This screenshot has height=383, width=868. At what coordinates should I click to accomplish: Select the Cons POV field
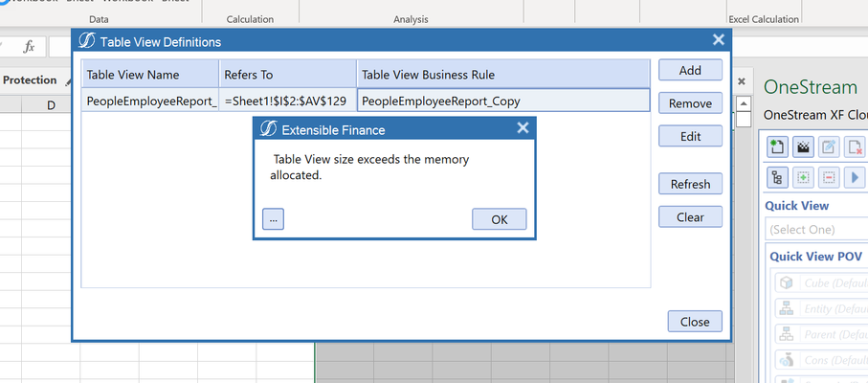pos(819,360)
